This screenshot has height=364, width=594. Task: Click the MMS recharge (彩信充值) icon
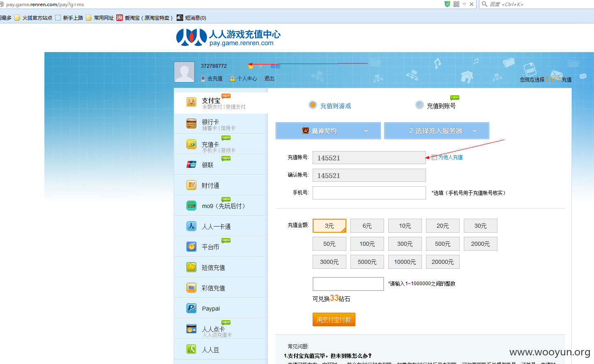(191, 288)
